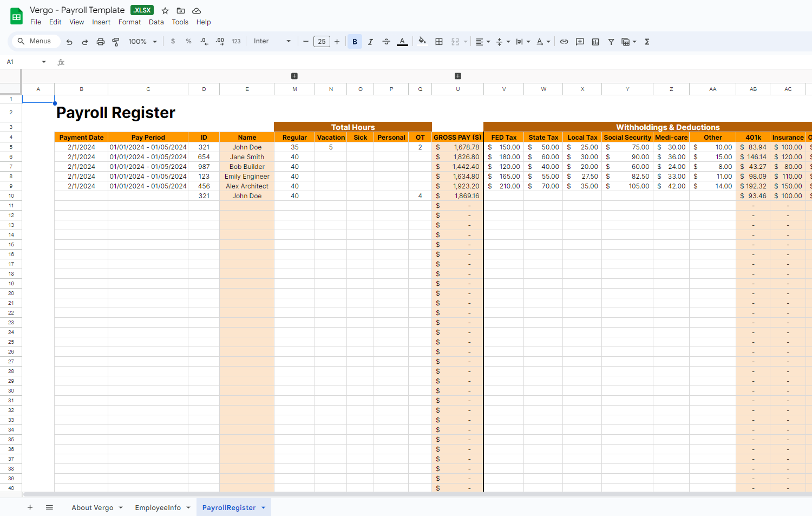Image resolution: width=812 pixels, height=516 pixels.
Task: Open the Data menu
Action: (x=156, y=22)
